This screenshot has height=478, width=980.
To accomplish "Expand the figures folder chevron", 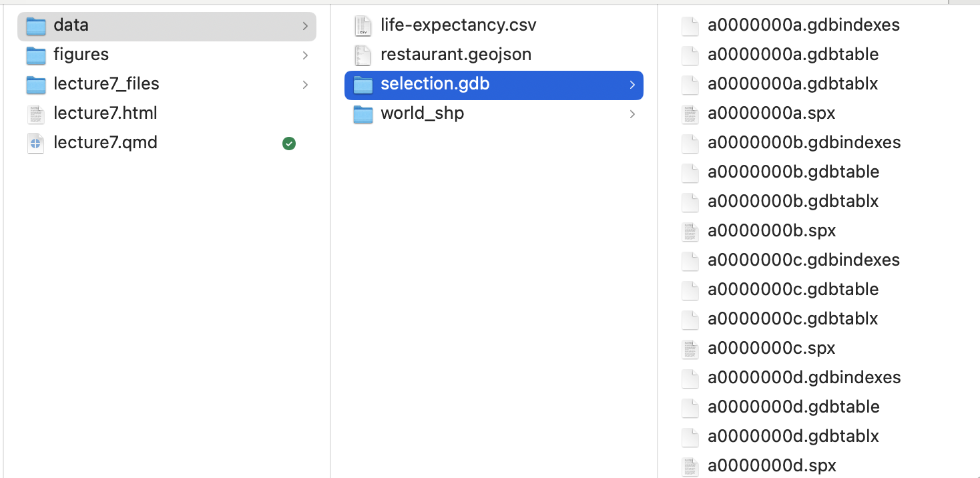I will point(305,55).
